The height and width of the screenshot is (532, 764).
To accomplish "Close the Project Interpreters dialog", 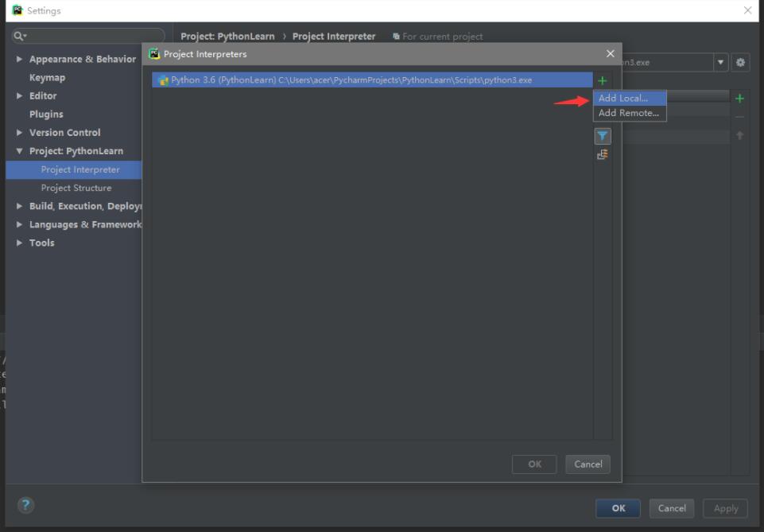I will pyautogui.click(x=610, y=53).
